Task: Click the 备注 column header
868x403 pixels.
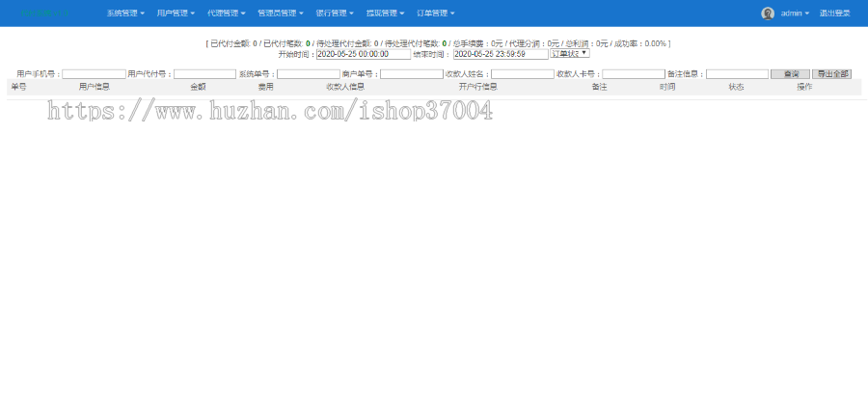Action: (x=600, y=87)
